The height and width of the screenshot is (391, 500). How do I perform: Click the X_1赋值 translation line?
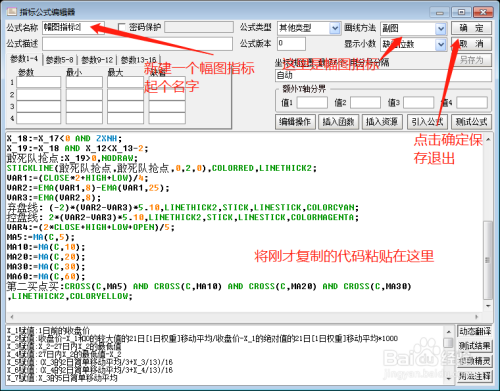(49, 330)
